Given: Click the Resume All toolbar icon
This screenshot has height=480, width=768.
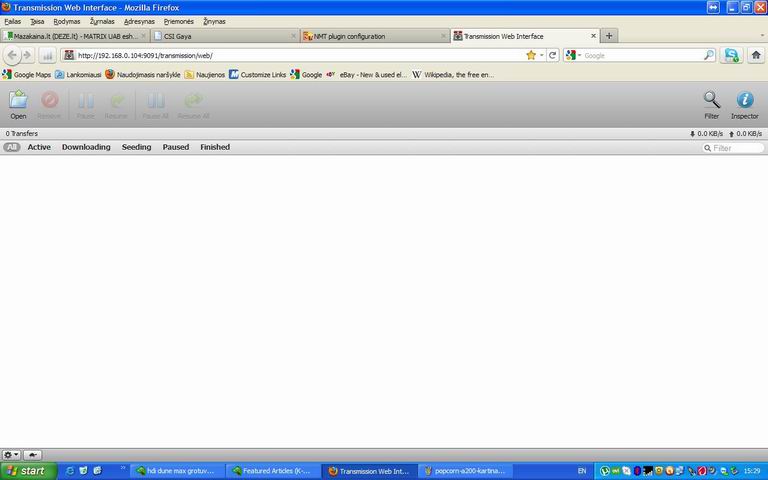Looking at the screenshot, I should (193, 104).
